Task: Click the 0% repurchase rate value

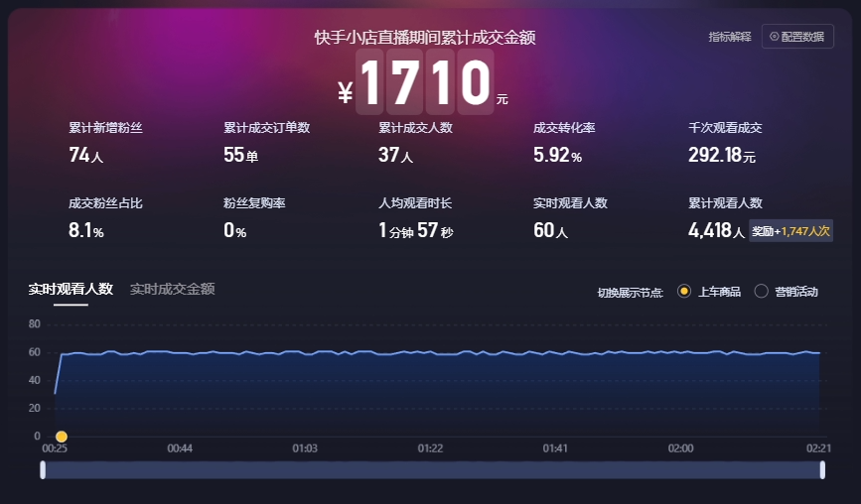Action: tap(234, 230)
